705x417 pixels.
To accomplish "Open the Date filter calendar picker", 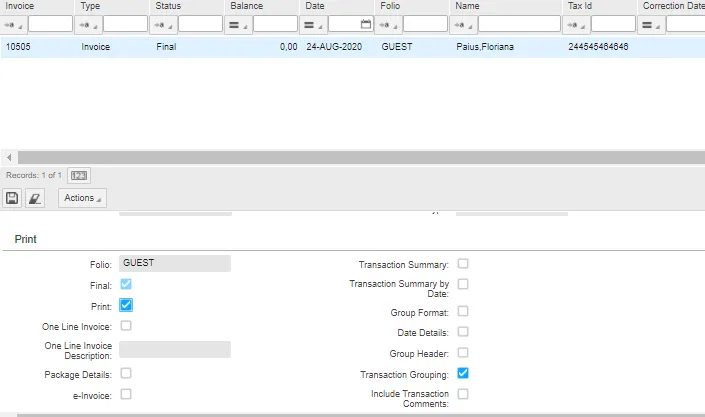I will point(366,24).
